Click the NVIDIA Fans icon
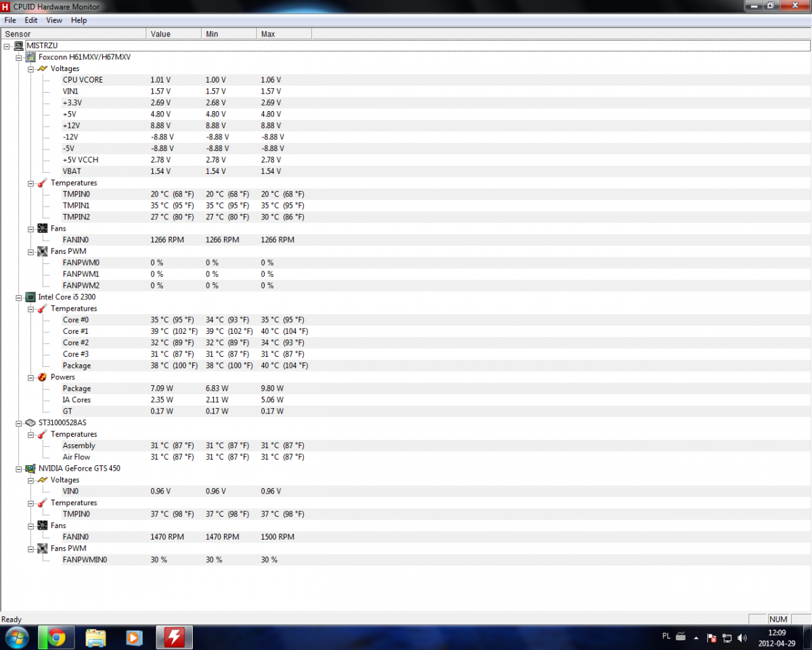This screenshot has width=812, height=650. [43, 525]
